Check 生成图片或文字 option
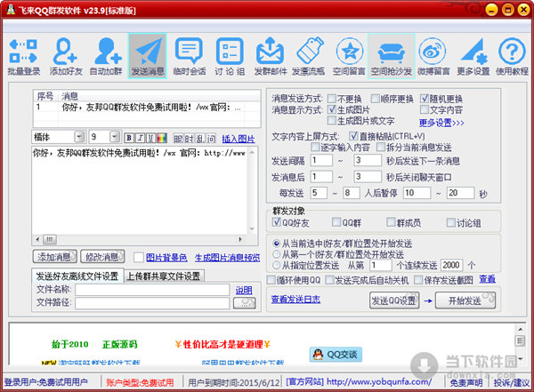Image resolution: width=534 pixels, height=392 pixels. tap(332, 120)
